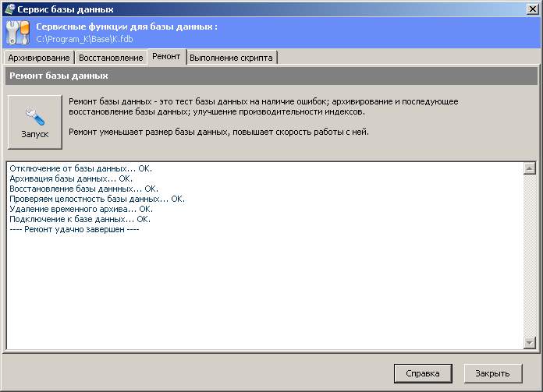
Task: Click the database tools icon in header
Action: click(17, 32)
